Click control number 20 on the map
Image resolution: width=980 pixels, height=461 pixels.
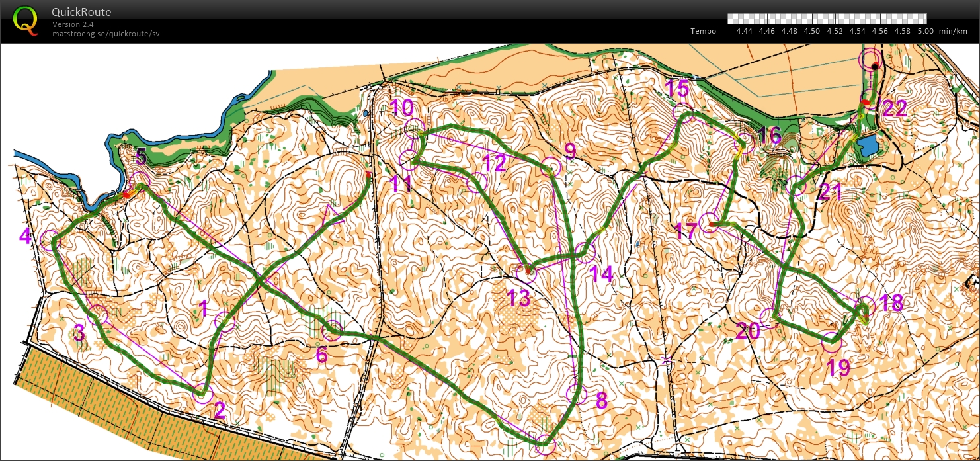coord(748,332)
